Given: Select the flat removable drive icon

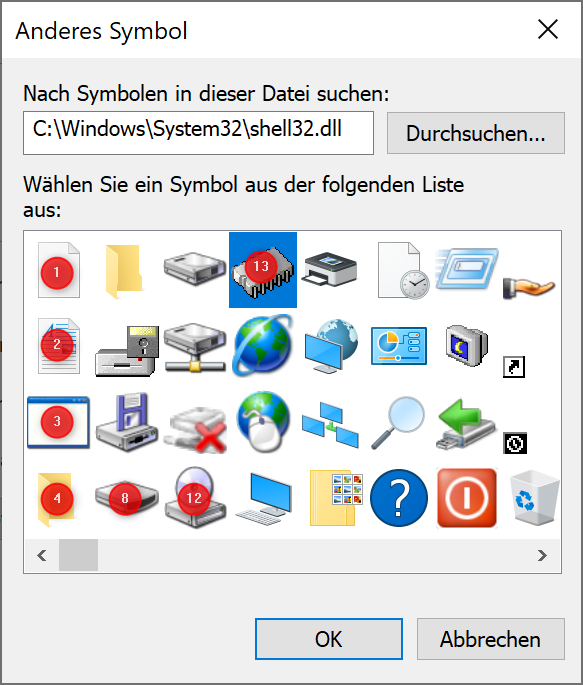Looking at the screenshot, I should (127, 499).
